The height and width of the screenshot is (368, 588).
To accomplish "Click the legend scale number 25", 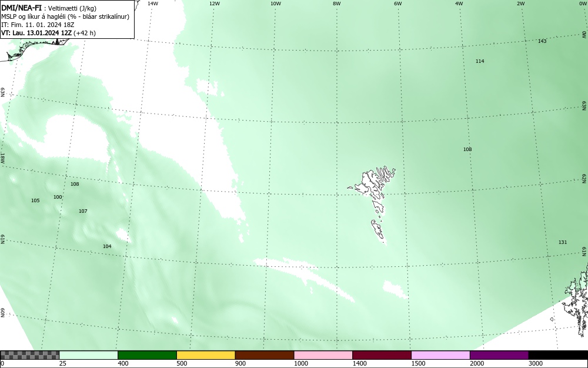I will point(63,363).
